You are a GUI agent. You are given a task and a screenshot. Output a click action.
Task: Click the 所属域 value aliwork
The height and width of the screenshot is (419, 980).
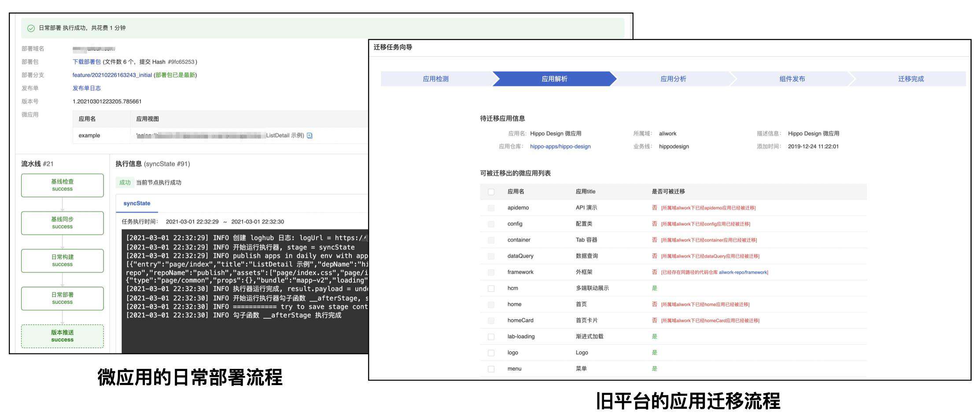[667, 134]
